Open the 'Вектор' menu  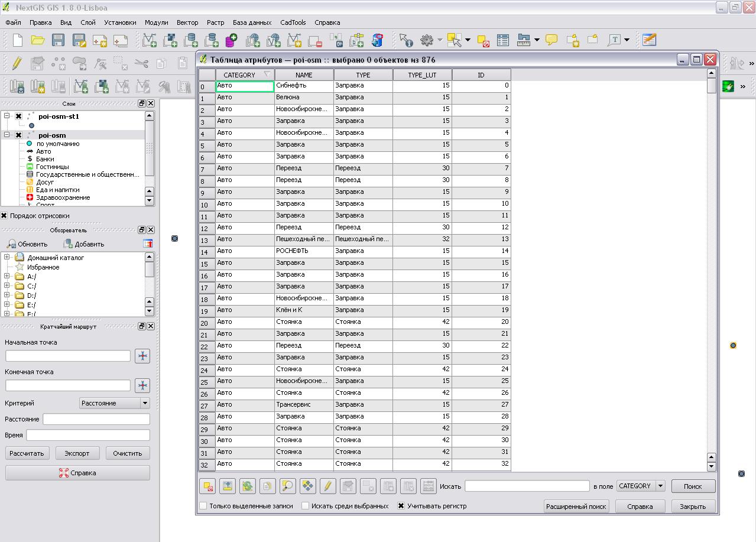tap(187, 22)
